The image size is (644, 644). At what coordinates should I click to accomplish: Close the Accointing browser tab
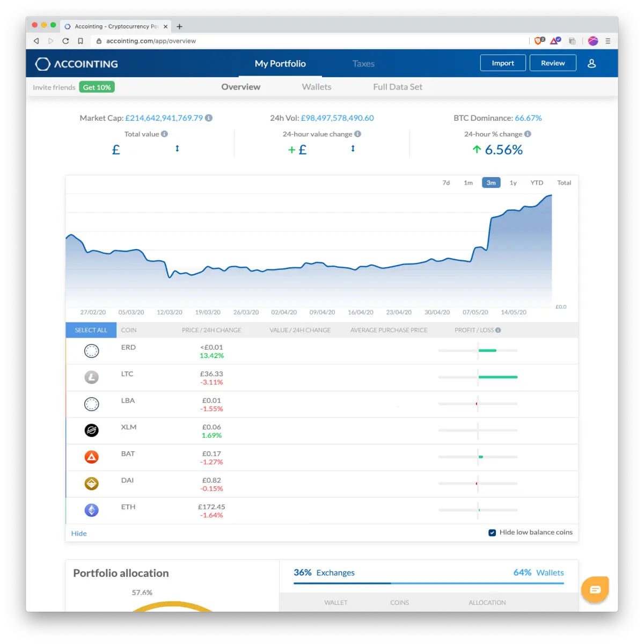165,26
